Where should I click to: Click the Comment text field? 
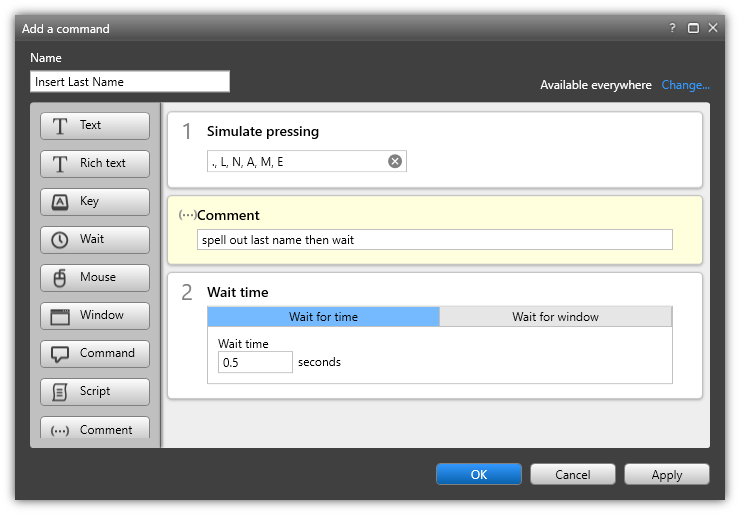tap(435, 240)
